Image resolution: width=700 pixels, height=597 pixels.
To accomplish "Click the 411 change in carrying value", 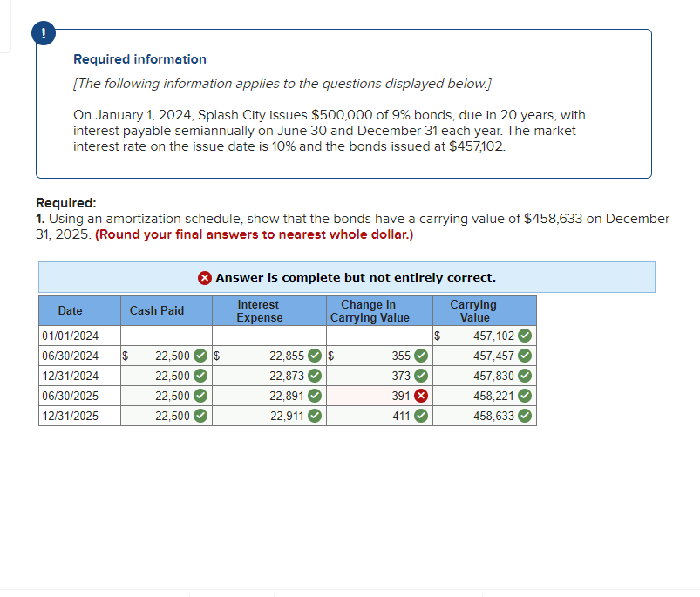I will coord(401,416).
